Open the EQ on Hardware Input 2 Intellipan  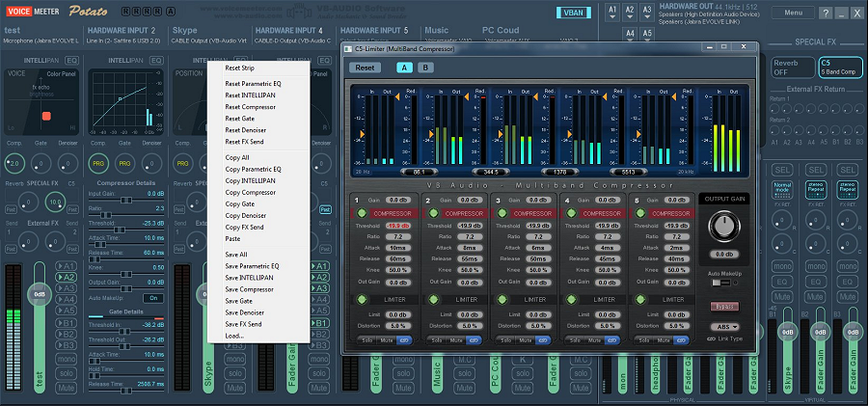pyautogui.click(x=156, y=60)
